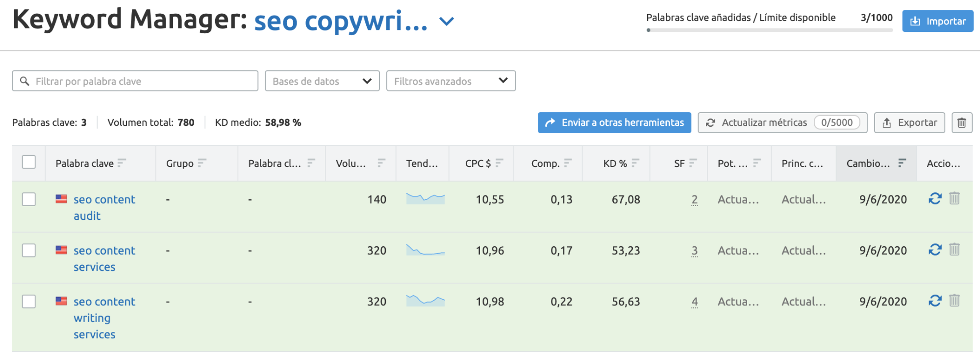Sort by CPC $ column icon
The width and height of the screenshot is (980, 353).
(x=499, y=163)
